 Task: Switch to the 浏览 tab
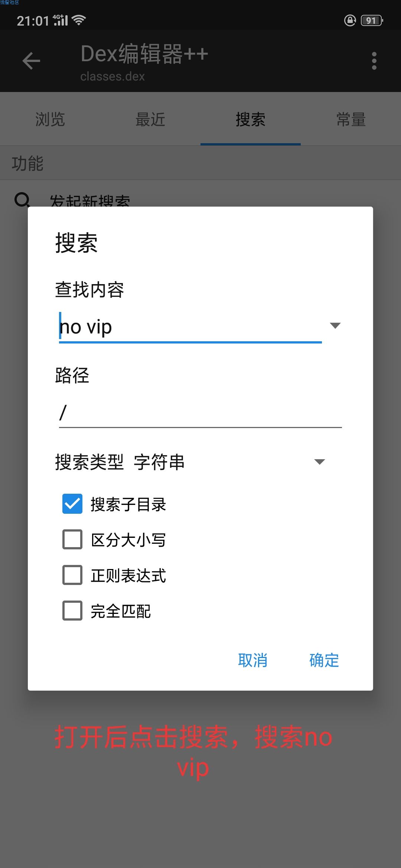(x=50, y=119)
